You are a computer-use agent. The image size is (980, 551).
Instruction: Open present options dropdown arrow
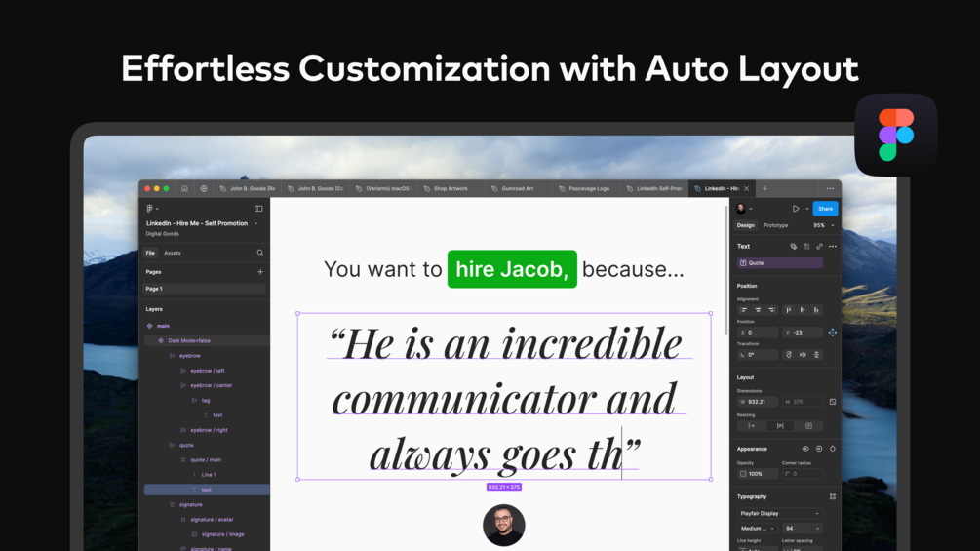pos(806,209)
